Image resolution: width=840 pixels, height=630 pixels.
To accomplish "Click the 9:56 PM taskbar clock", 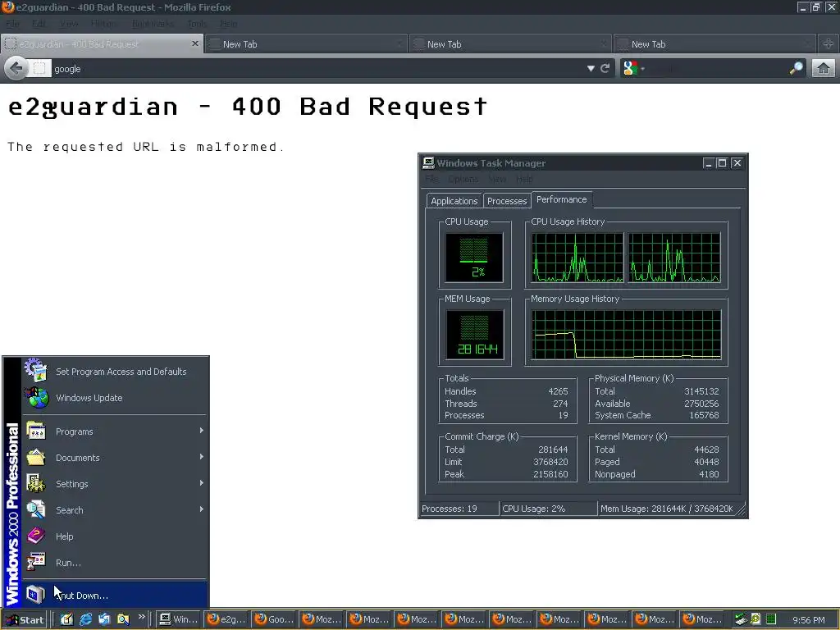I will [x=808, y=620].
